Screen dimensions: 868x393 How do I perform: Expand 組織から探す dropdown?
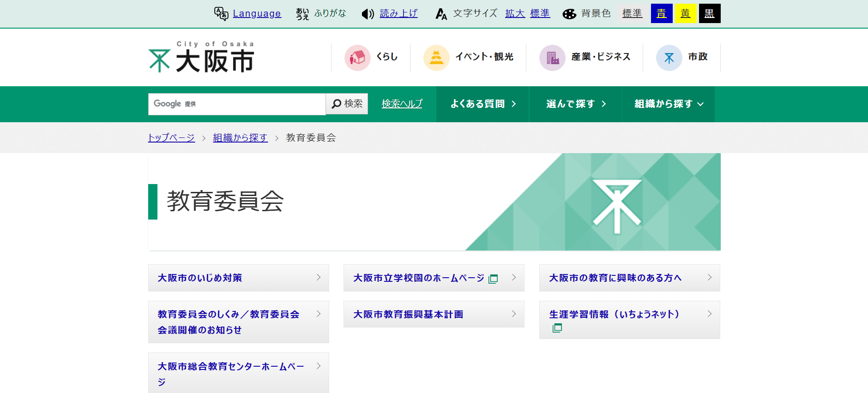[669, 104]
